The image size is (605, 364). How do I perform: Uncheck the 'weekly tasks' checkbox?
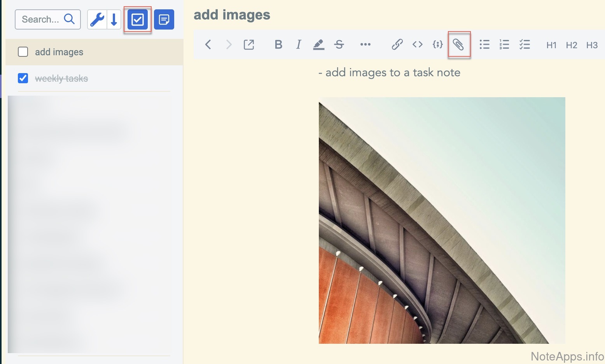click(23, 78)
